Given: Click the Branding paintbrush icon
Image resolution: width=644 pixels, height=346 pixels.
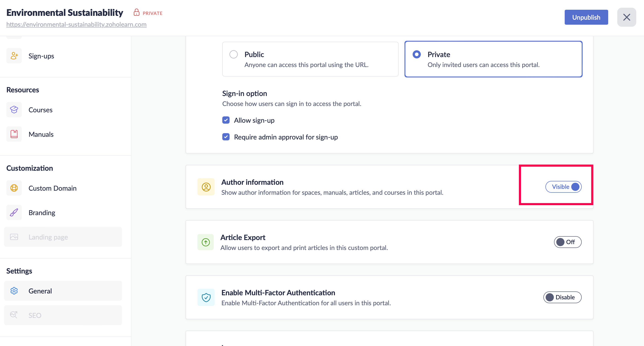Looking at the screenshot, I should click(14, 212).
